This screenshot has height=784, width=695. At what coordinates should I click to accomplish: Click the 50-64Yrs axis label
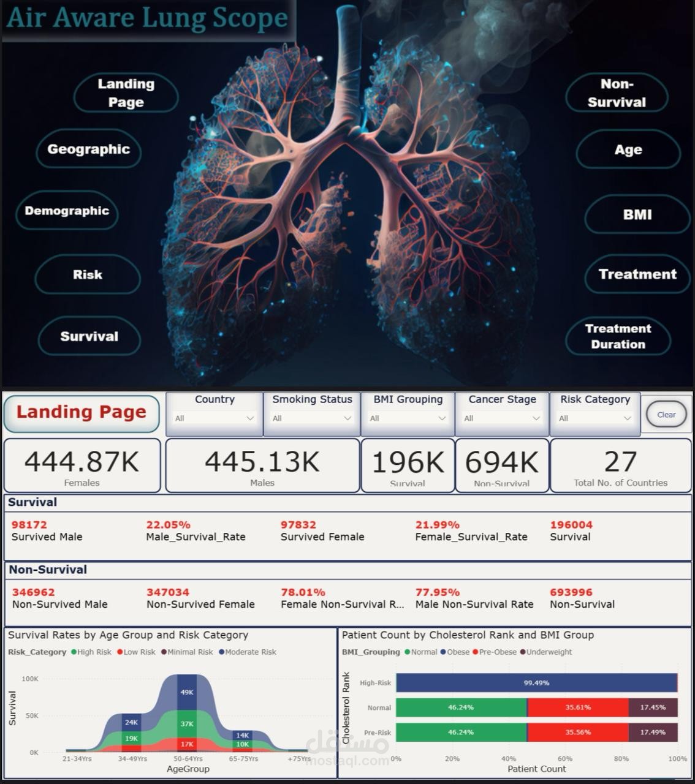[x=188, y=758]
